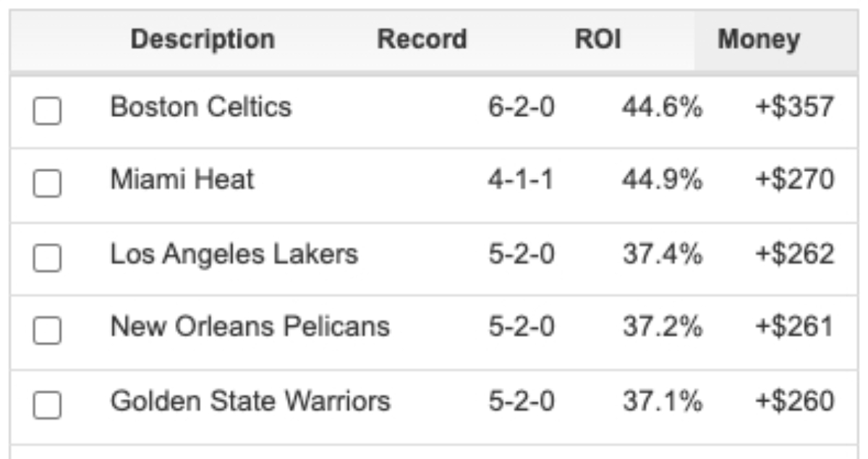Toggle the Golden State Warriors checkbox
This screenshot has width=868, height=459.
pos(47,405)
